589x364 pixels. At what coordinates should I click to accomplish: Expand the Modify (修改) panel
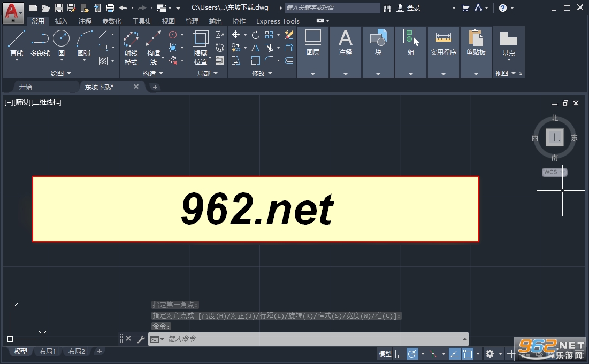(x=262, y=74)
